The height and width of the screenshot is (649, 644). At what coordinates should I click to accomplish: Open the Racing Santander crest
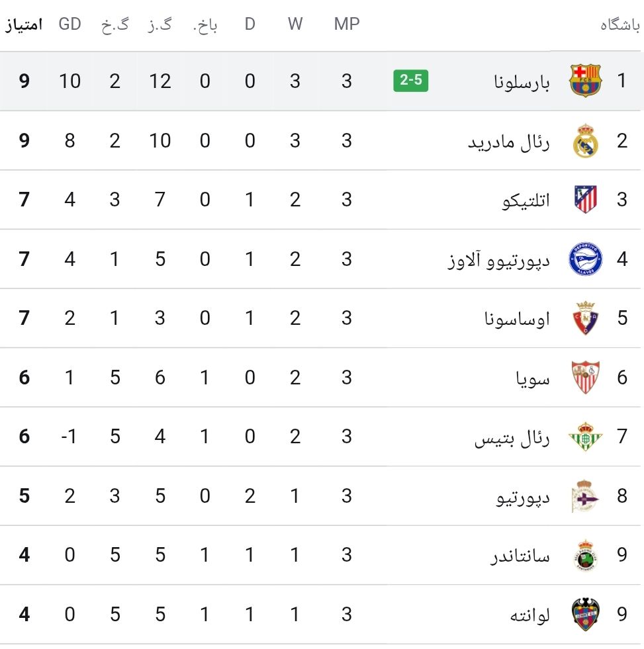(585, 555)
